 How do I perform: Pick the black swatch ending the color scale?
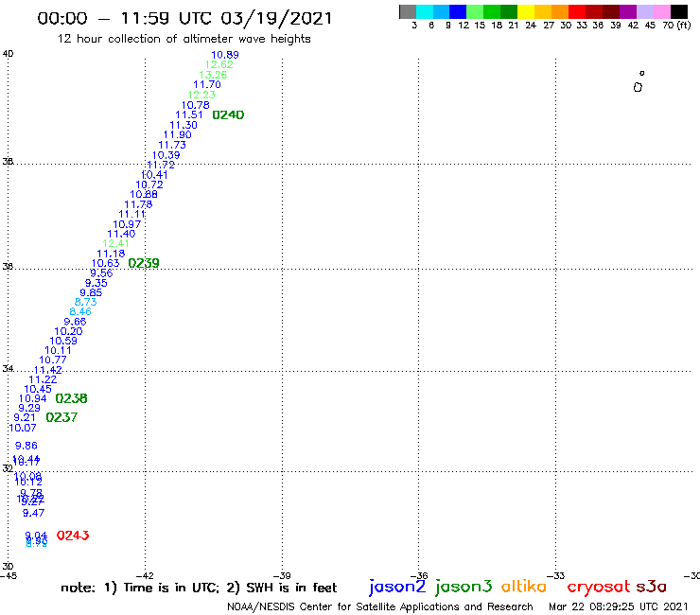tap(678, 11)
